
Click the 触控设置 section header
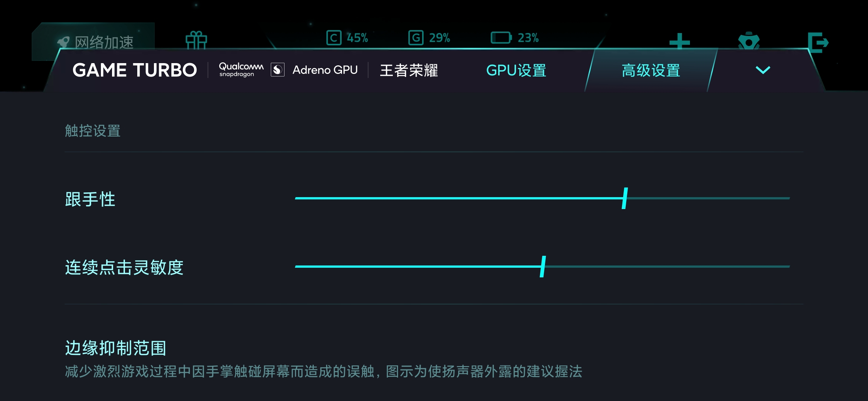[93, 131]
